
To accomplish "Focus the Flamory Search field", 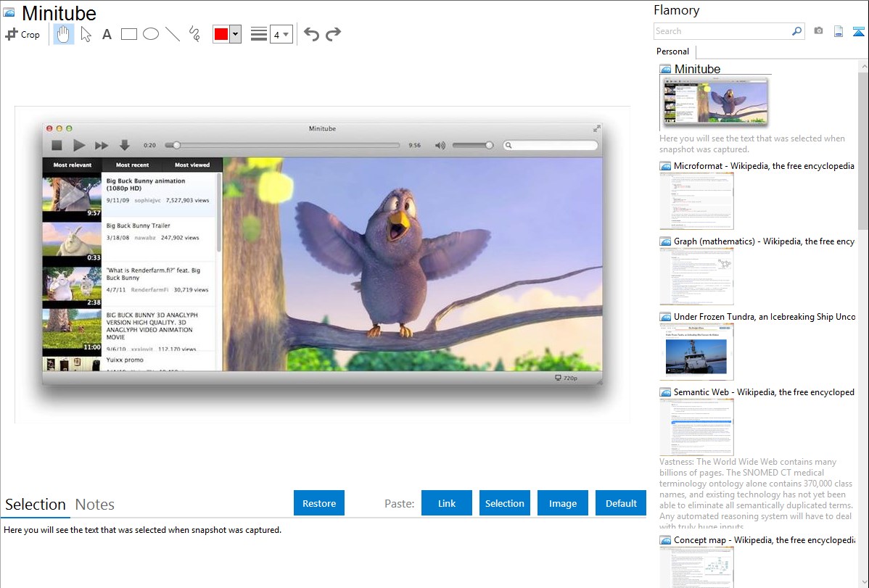I will pos(722,31).
